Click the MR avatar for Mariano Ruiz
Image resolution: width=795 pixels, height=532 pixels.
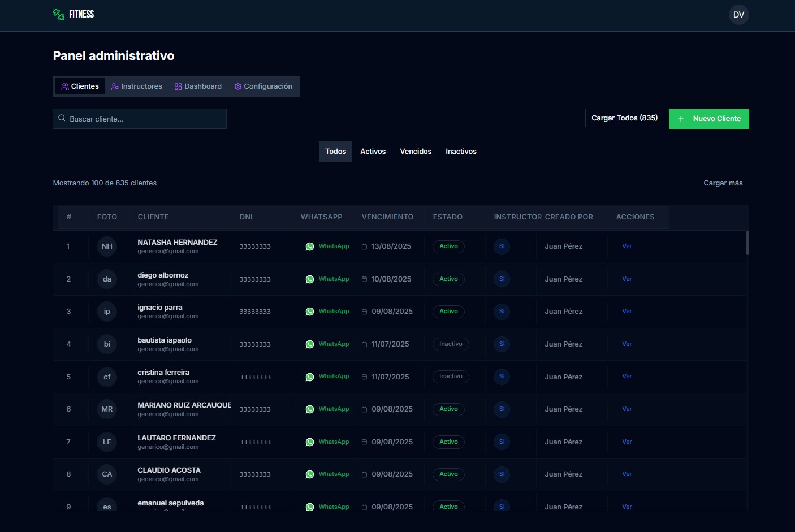[107, 409]
